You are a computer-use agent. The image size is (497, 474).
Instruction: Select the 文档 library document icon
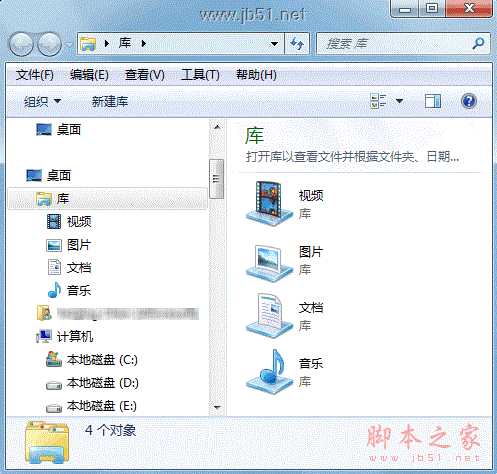pos(268,316)
